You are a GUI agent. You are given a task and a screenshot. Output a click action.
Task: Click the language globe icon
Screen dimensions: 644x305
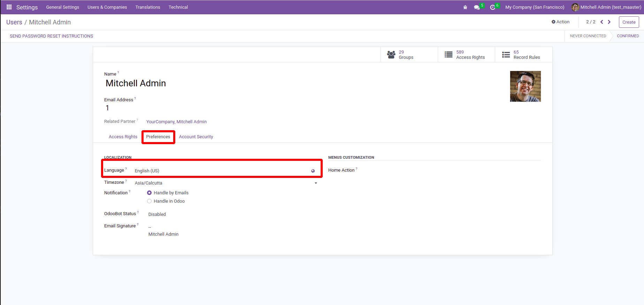[313, 171]
